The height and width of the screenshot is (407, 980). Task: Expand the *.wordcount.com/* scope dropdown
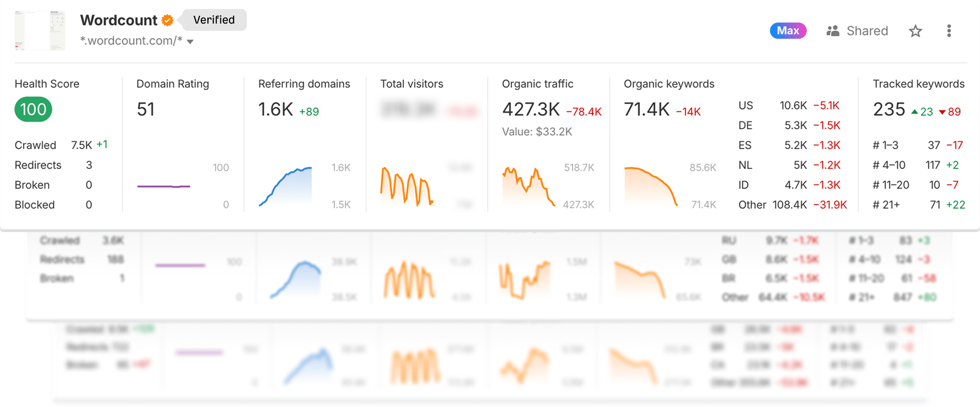click(190, 42)
